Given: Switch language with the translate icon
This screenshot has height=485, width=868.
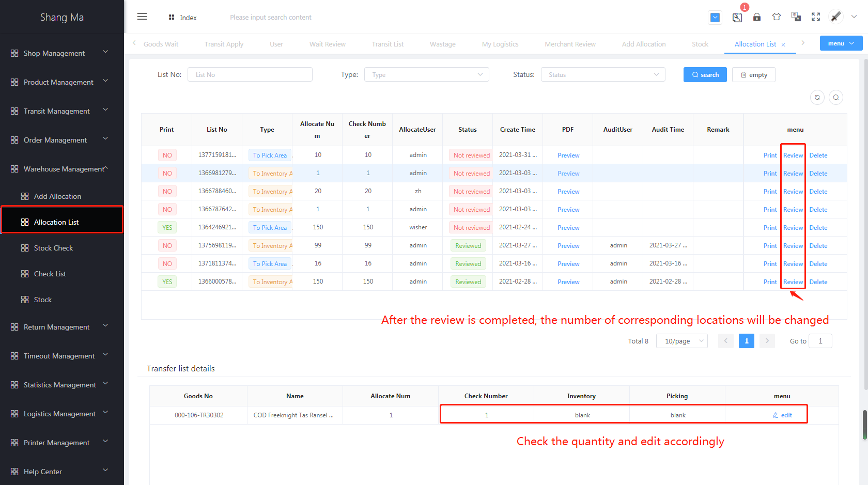Looking at the screenshot, I should (x=796, y=17).
